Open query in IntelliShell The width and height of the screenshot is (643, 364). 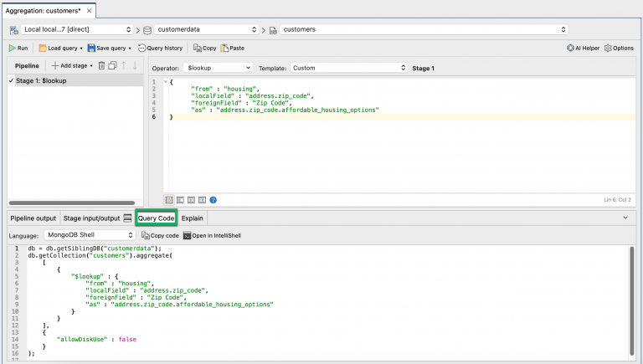point(212,236)
